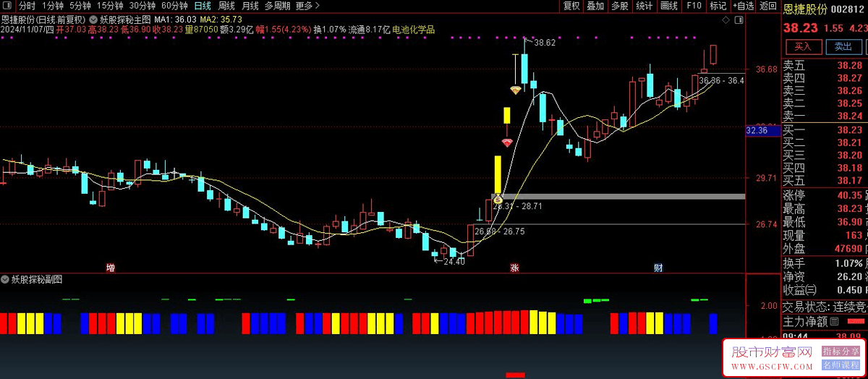Screen dimensions: 868x379
Task: Click the 外盘 47690 row
Action: pos(825,248)
